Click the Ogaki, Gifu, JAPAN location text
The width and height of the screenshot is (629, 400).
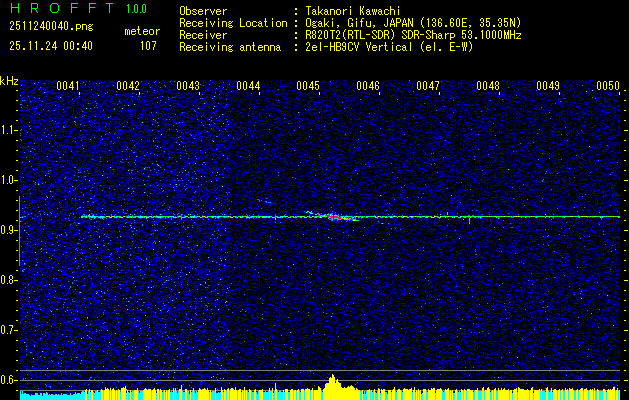412,23
